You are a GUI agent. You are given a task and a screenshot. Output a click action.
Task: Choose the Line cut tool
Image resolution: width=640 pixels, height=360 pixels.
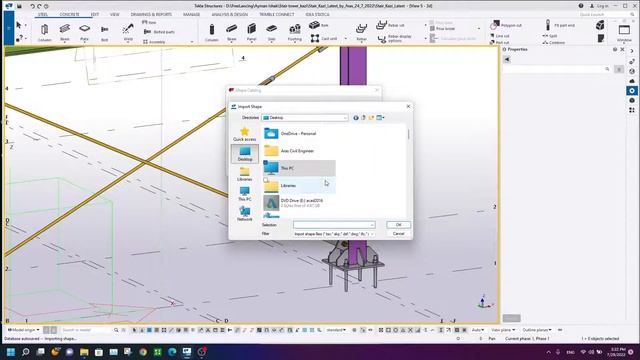click(x=500, y=36)
